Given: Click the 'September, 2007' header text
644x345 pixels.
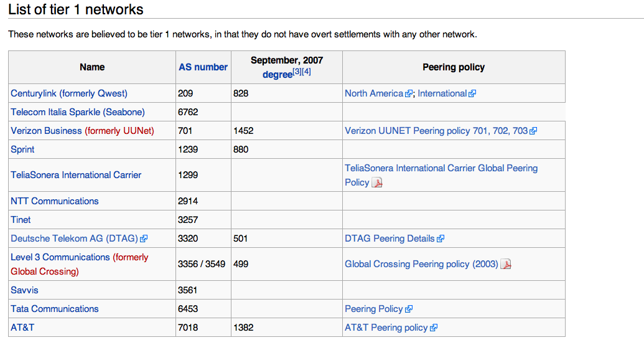Looking at the screenshot, I should click(x=287, y=60).
